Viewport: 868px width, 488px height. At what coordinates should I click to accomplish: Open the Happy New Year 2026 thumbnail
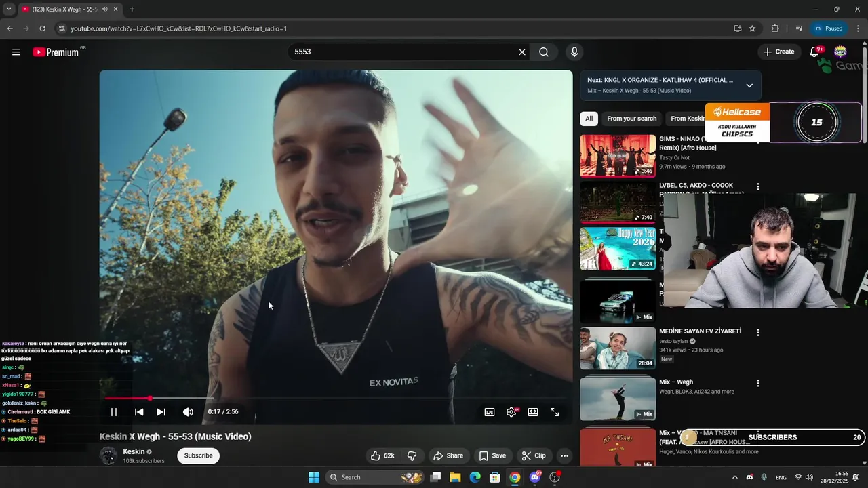(x=618, y=249)
